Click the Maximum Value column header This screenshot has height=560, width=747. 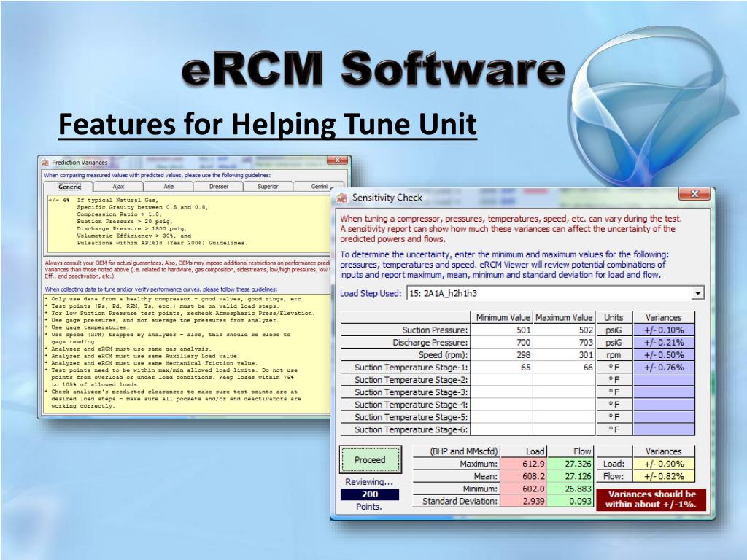pyautogui.click(x=564, y=318)
